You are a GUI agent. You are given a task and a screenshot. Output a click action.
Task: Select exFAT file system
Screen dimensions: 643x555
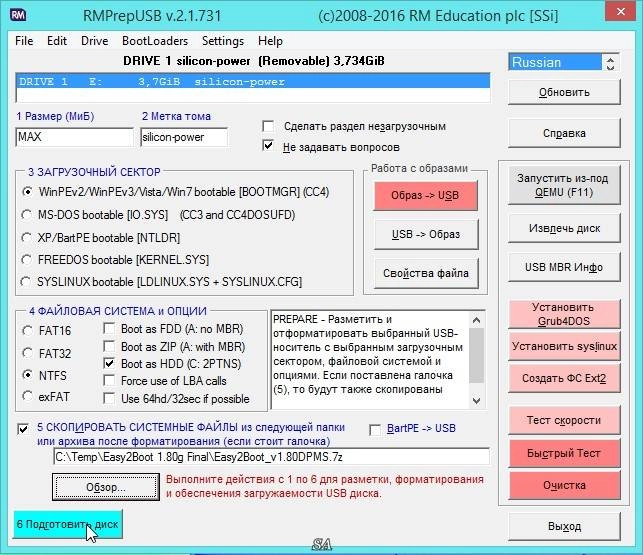click(27, 396)
